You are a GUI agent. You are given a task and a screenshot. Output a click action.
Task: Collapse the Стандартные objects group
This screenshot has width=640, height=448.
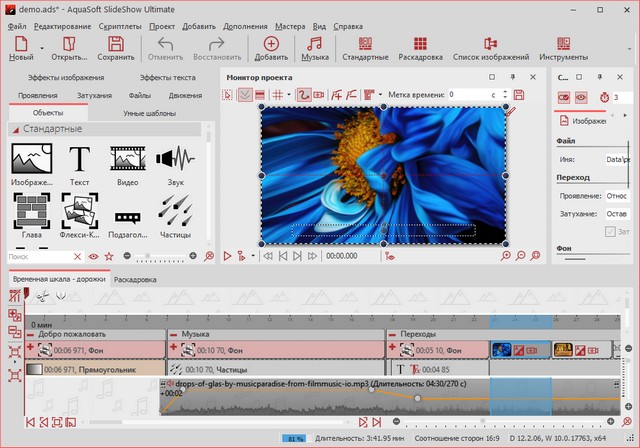18,129
